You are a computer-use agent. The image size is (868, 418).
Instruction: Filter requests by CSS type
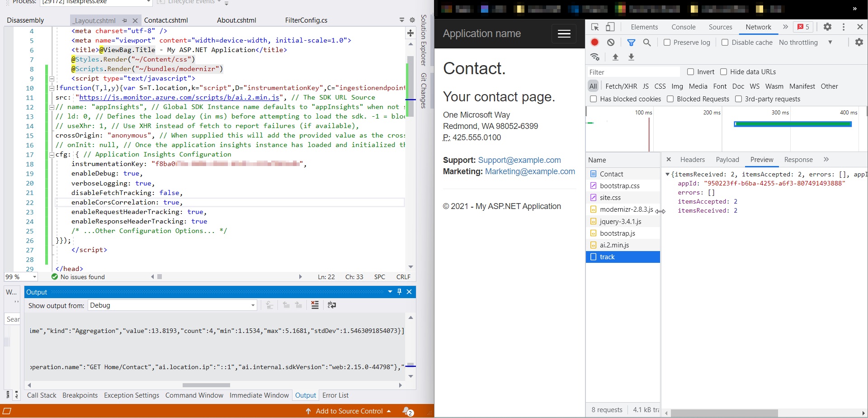[660, 86]
